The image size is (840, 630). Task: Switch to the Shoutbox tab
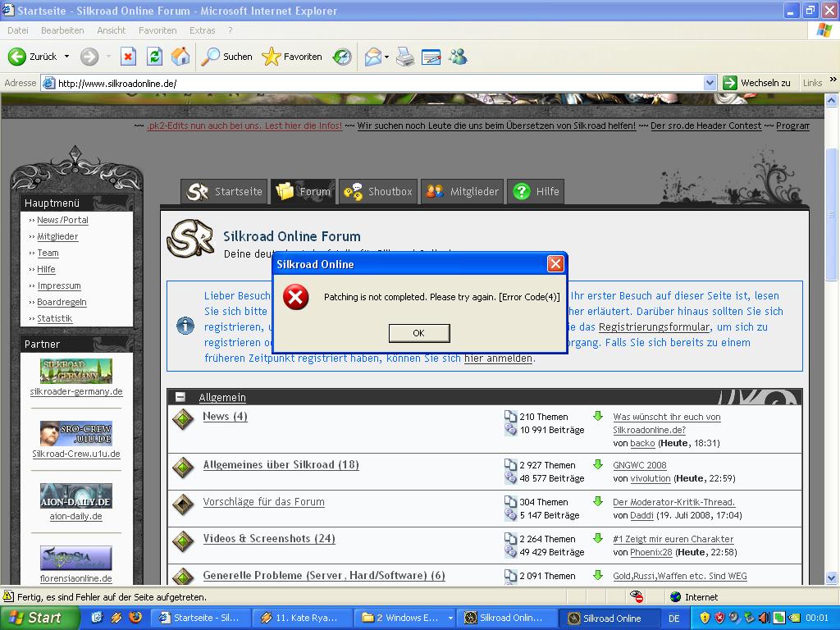[x=378, y=192]
